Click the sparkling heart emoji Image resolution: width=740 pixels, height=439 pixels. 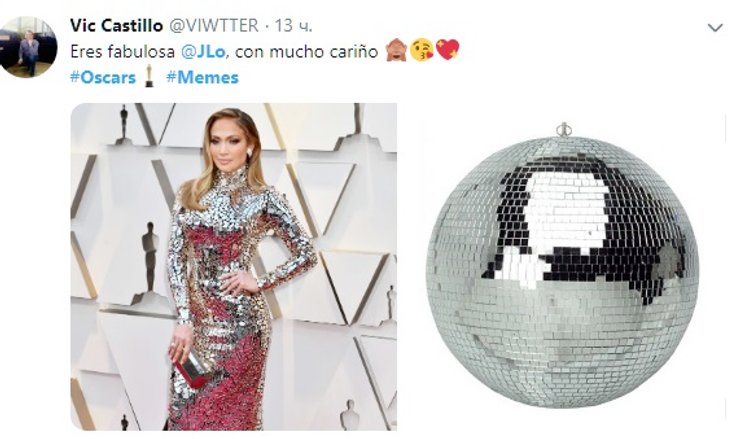click(x=447, y=50)
